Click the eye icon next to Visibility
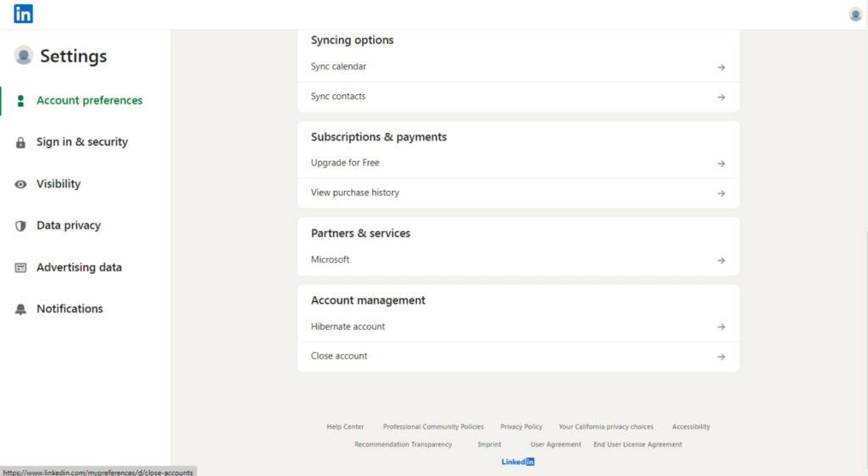The height and width of the screenshot is (476, 868). click(21, 184)
